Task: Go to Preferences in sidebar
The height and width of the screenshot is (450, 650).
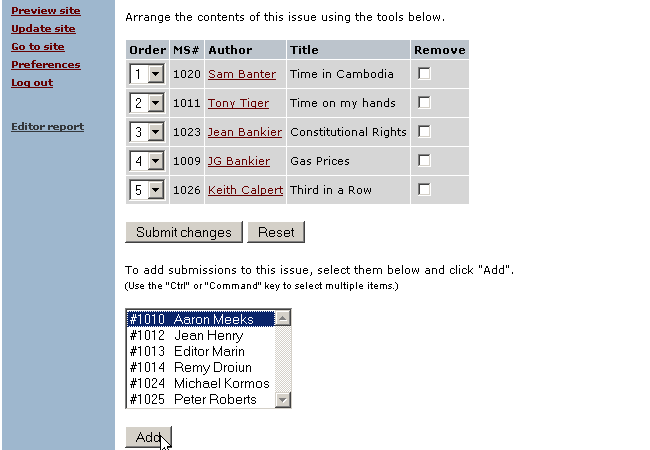Action: [x=46, y=65]
